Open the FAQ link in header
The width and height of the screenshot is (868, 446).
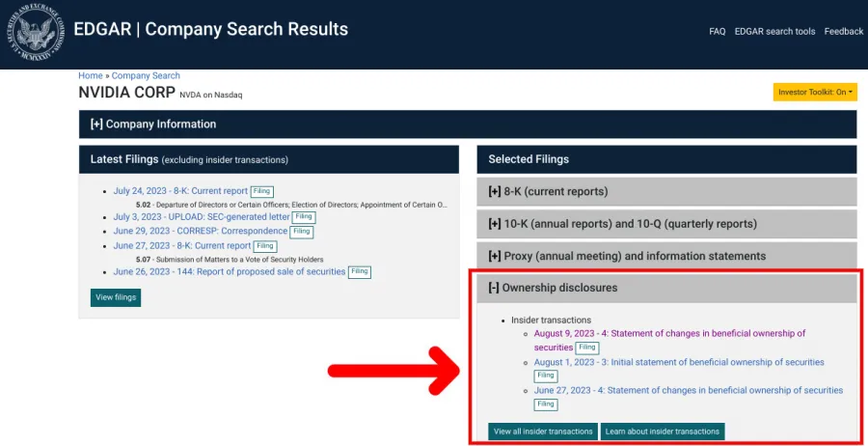(x=717, y=32)
